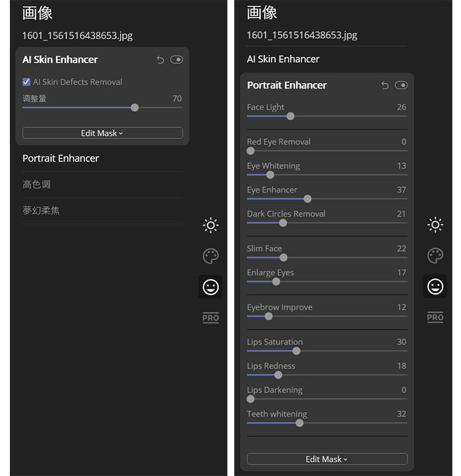Toggle AI Skin Enhancer visibility switch

(x=176, y=60)
